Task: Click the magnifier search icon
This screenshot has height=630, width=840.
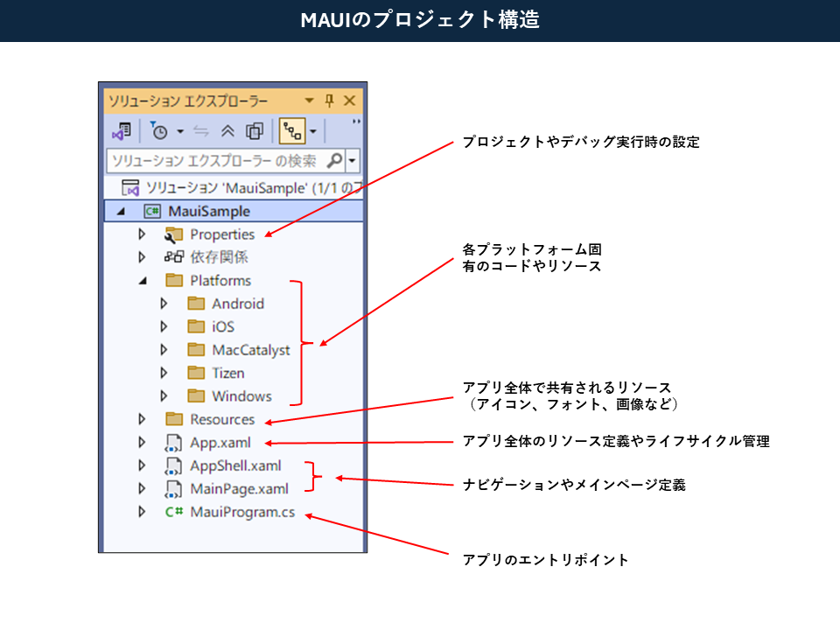Action: 335,160
